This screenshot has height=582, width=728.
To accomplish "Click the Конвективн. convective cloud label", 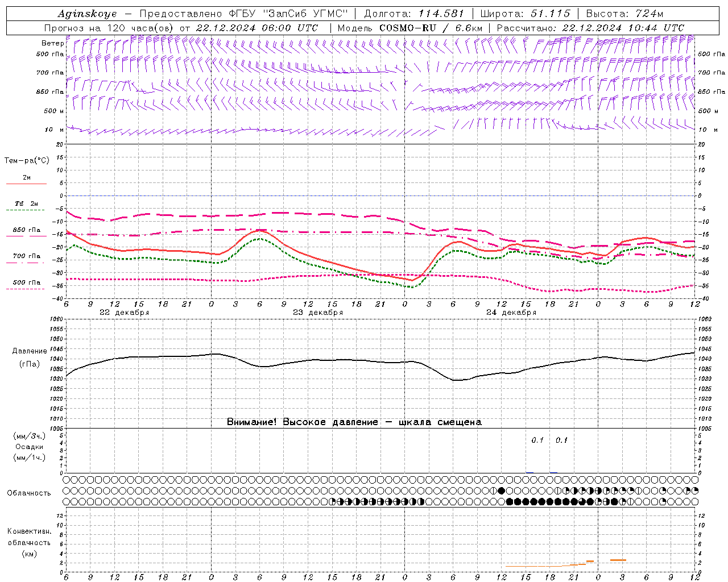I will pyautogui.click(x=29, y=531).
